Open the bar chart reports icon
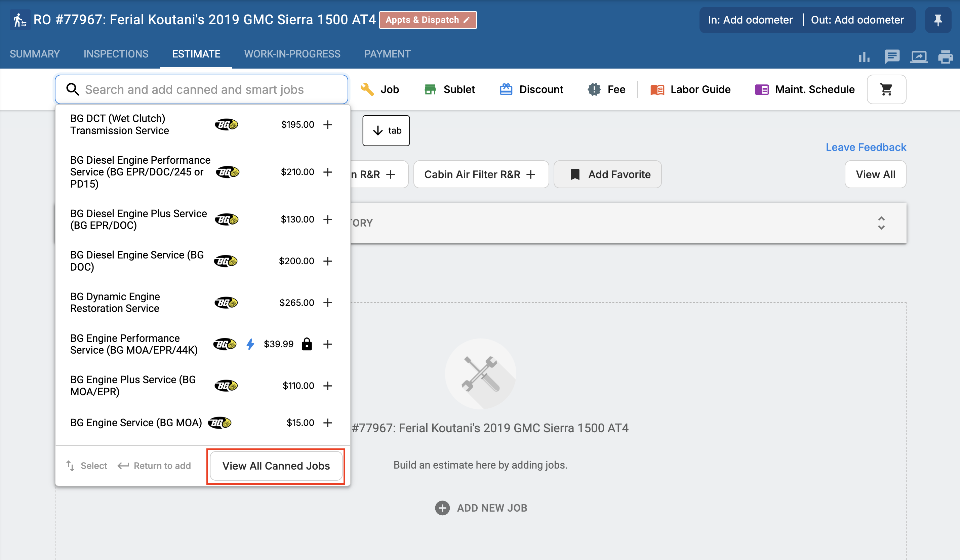 (x=864, y=57)
